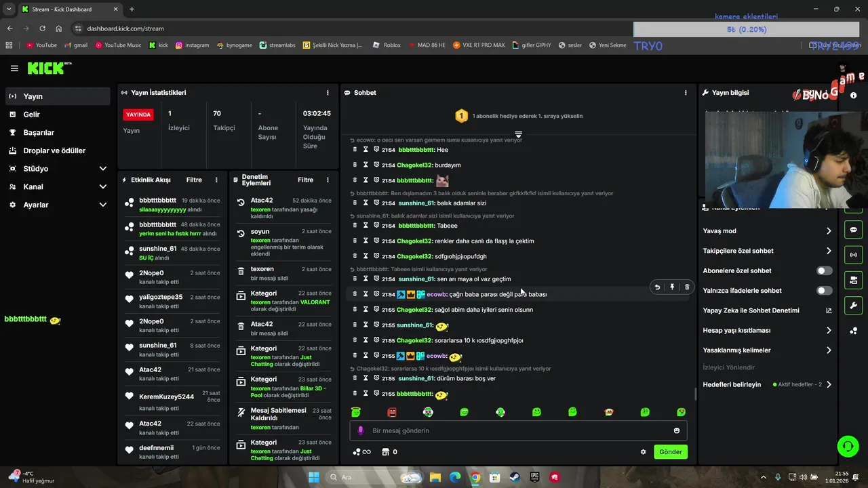Open Yapay Zeka ile Sohbet Denetimi link
The width and height of the screenshot is (868, 488).
click(768, 310)
